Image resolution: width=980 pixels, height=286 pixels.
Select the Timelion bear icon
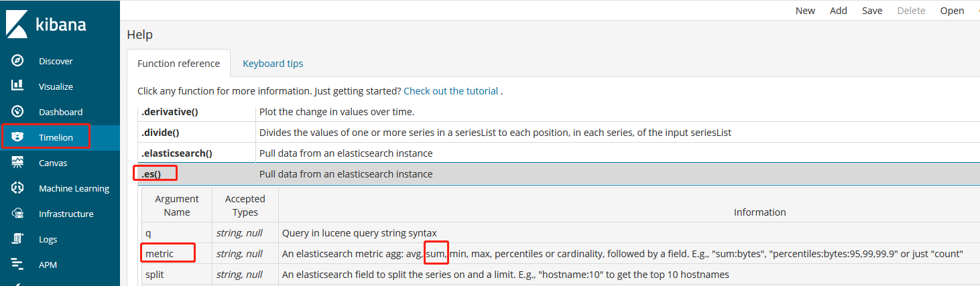[x=17, y=137]
